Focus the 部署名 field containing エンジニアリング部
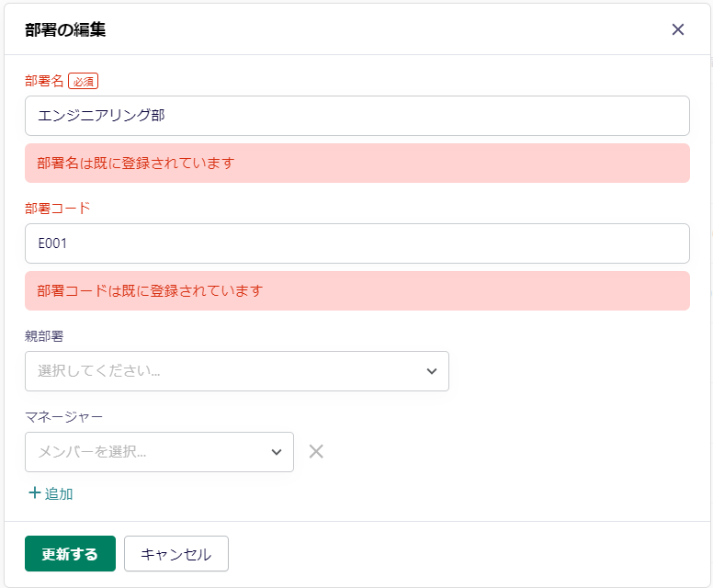 pyautogui.click(x=356, y=116)
